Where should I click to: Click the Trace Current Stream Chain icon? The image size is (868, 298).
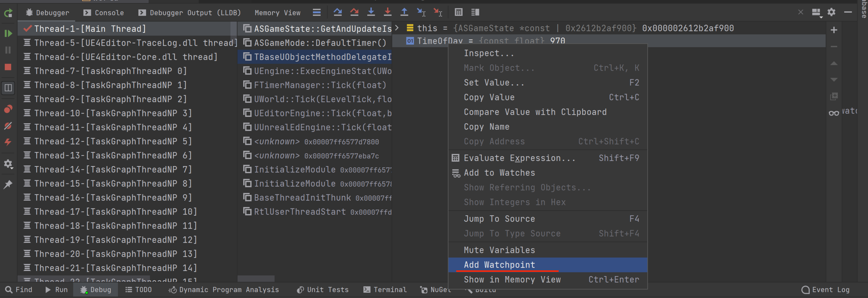point(475,13)
